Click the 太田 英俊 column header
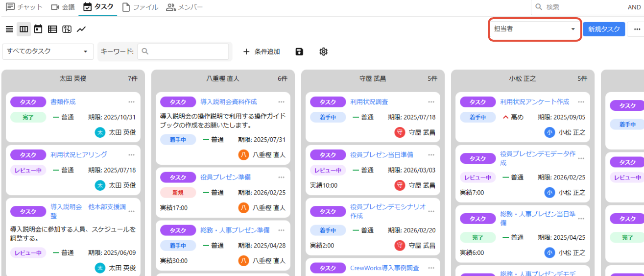Screen dimensions: 644x276 coord(73,78)
